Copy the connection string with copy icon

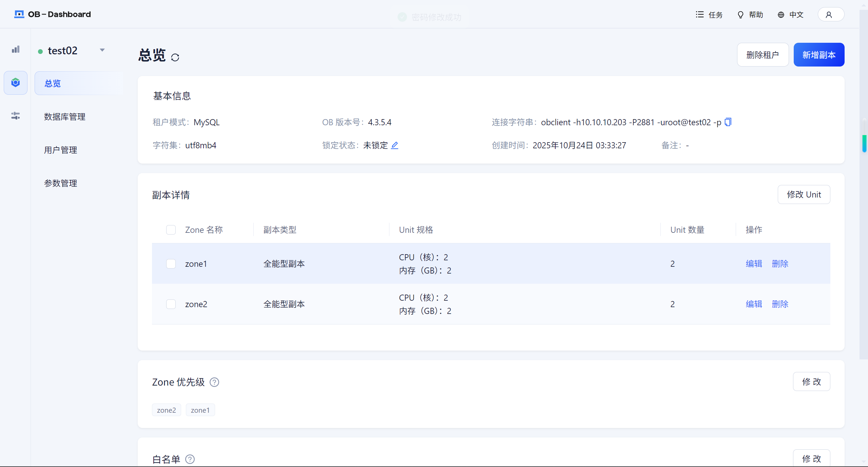pos(728,122)
